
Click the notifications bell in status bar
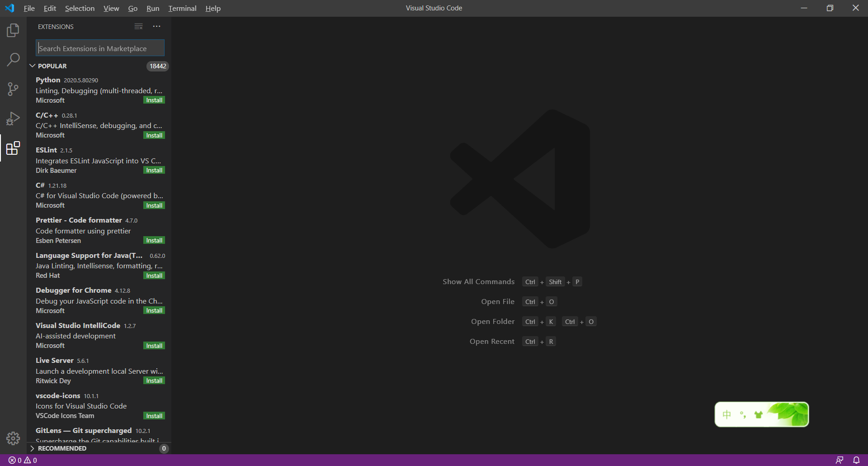click(856, 460)
